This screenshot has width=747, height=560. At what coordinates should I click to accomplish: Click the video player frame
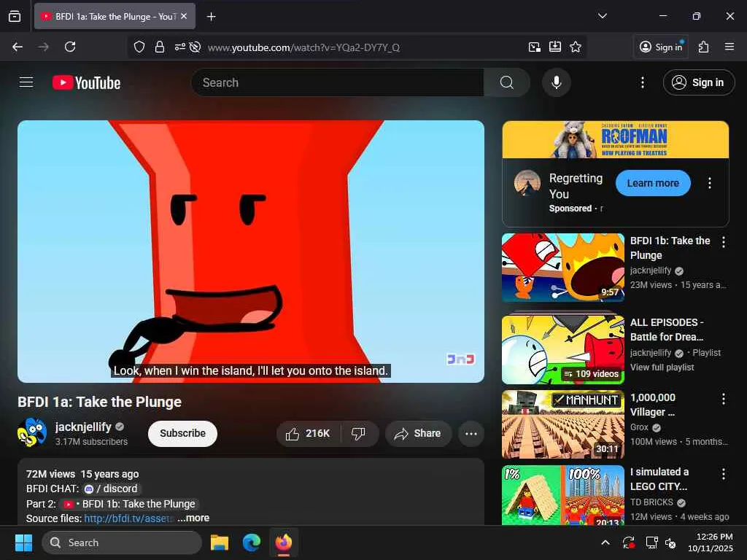tap(251, 252)
